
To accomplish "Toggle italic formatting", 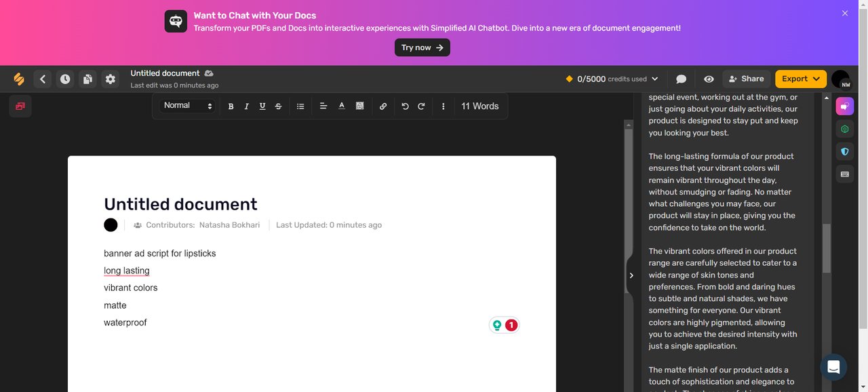I will [246, 106].
